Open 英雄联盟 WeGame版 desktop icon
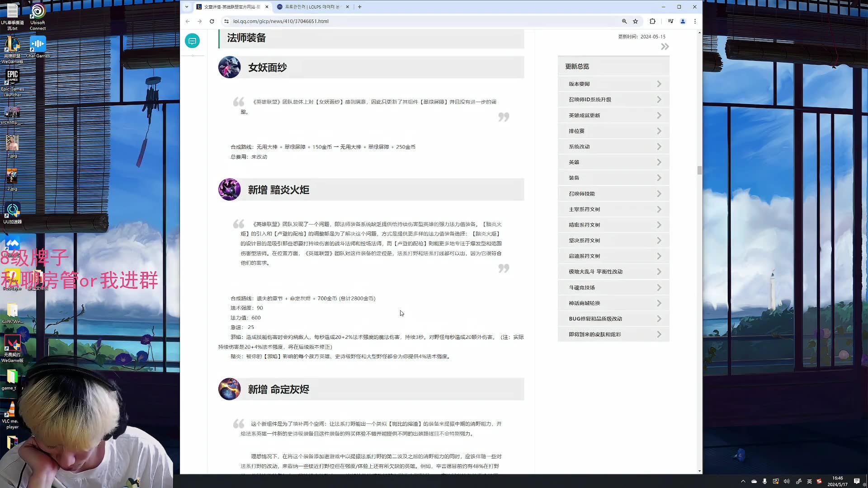 12,50
